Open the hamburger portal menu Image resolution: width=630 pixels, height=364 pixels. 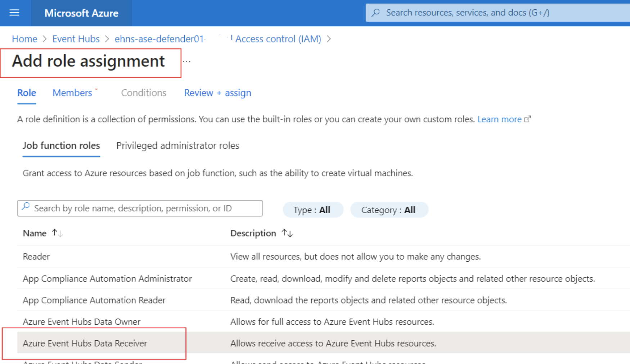14,13
